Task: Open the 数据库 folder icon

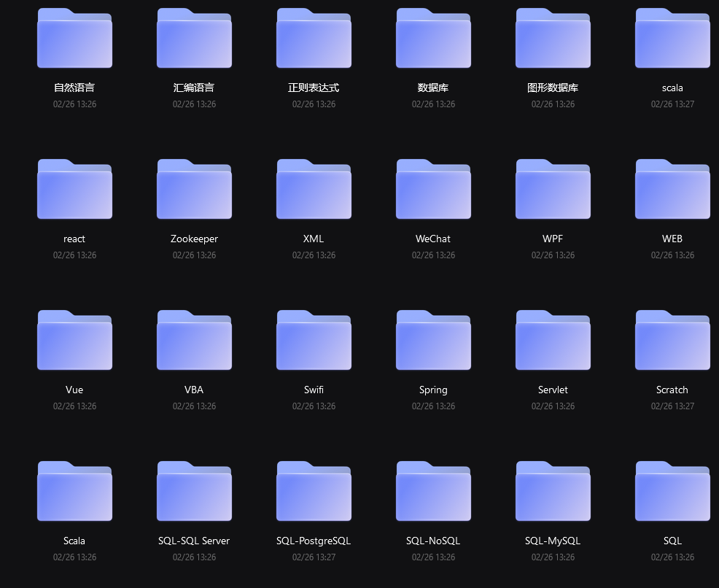Action: coord(433,38)
